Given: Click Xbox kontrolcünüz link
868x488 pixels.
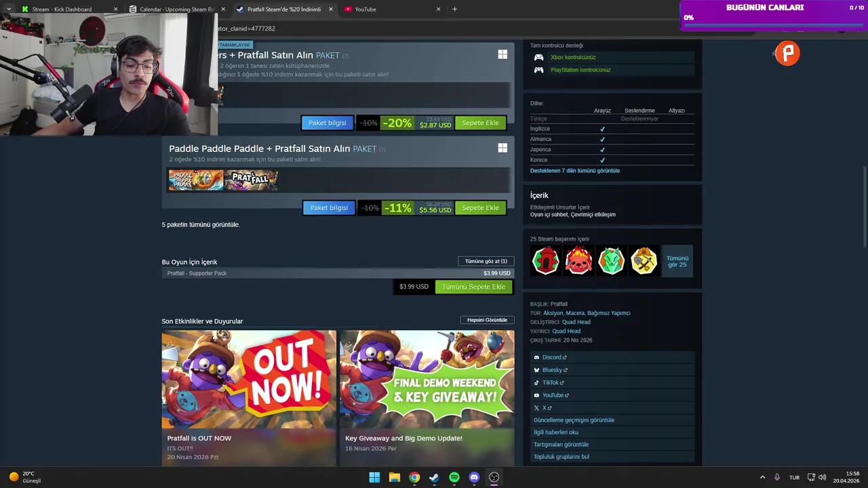Looking at the screenshot, I should pyautogui.click(x=573, y=57).
